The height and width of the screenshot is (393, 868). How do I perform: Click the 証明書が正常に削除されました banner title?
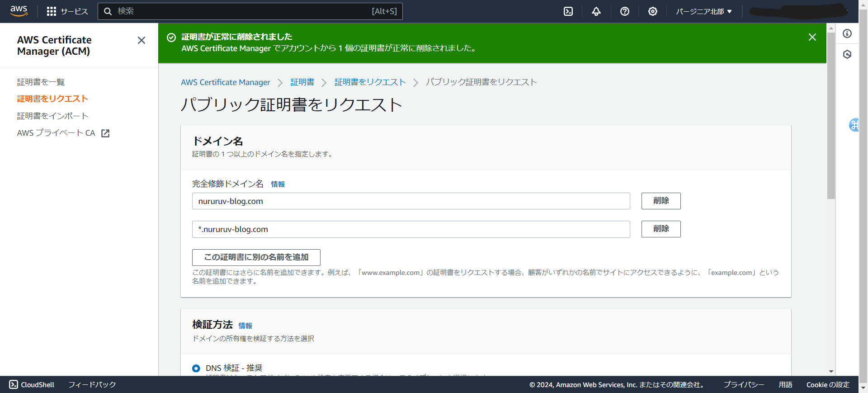[237, 37]
